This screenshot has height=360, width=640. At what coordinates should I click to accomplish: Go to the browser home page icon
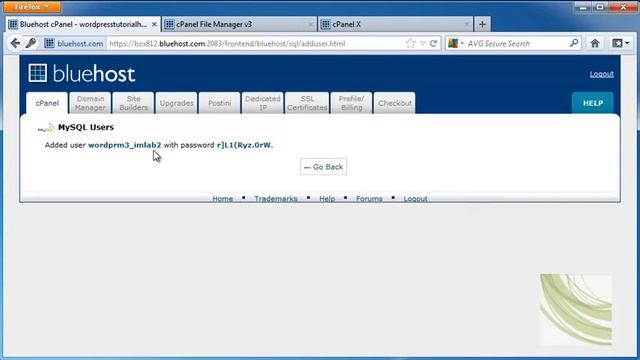click(x=595, y=43)
